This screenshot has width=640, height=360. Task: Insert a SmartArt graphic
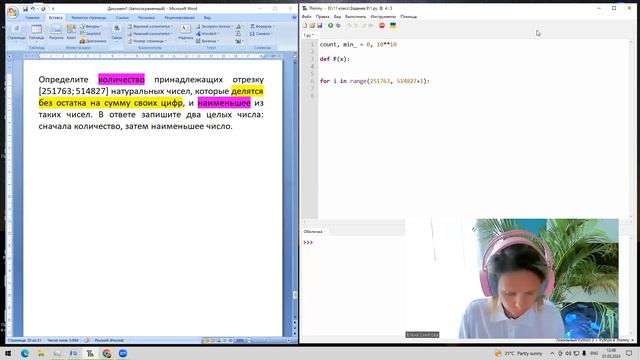(90, 33)
